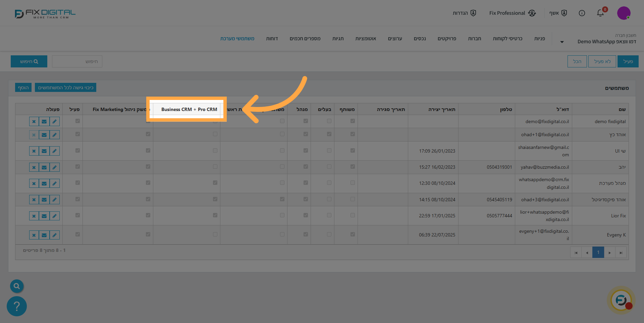
Task: Open the floating search magnifier button
Action: (17, 286)
